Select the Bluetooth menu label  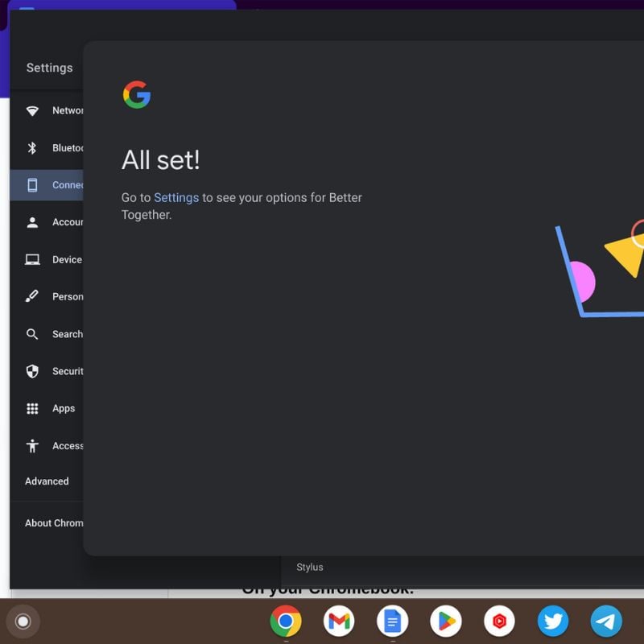click(x=68, y=148)
